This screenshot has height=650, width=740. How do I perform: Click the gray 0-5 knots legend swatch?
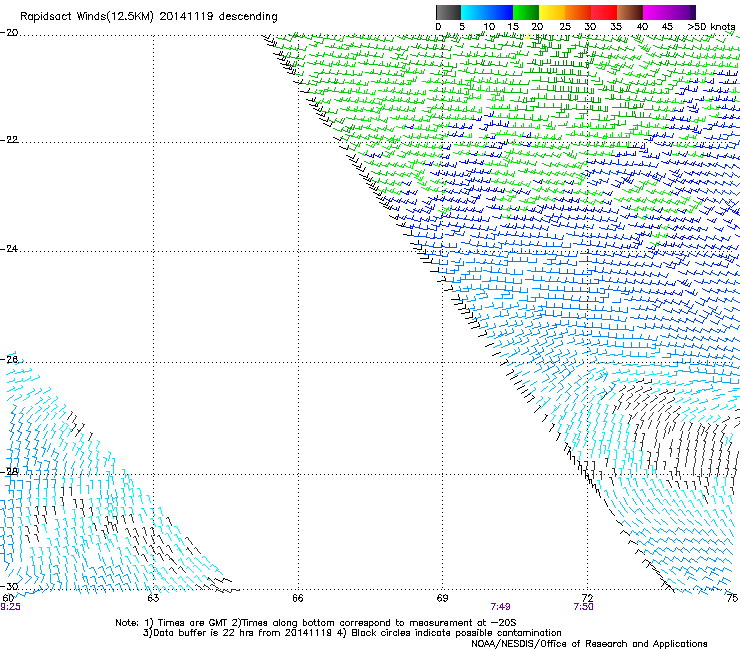[448, 12]
